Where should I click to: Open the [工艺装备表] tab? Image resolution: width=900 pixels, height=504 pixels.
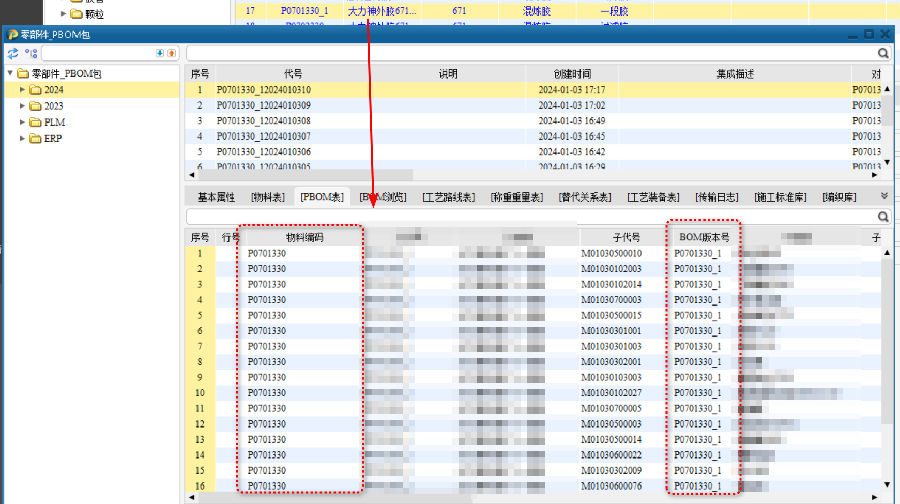[x=653, y=197]
